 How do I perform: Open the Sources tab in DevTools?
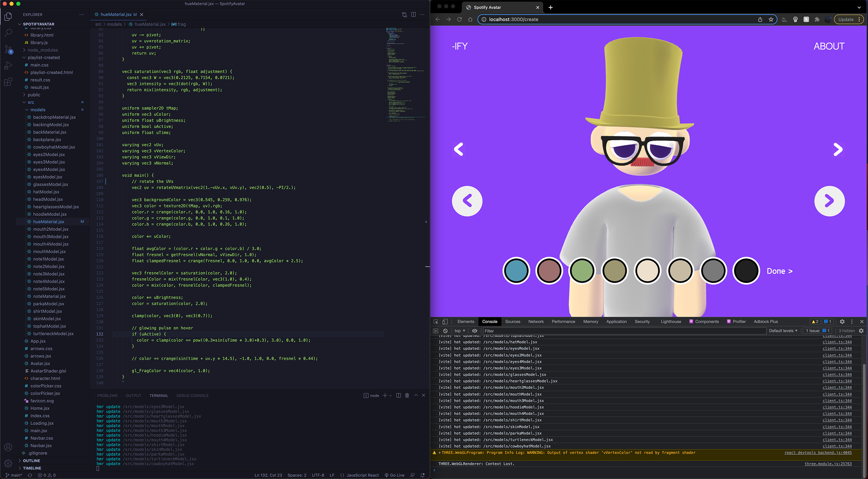513,322
